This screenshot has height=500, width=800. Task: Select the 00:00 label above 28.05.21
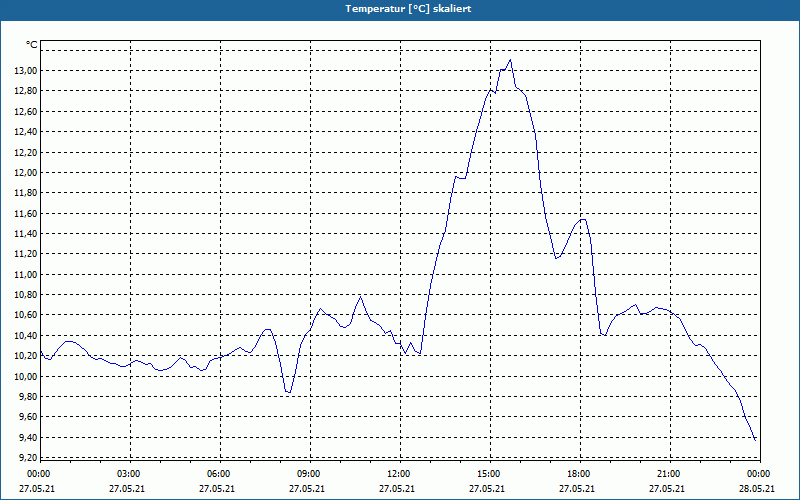click(758, 474)
